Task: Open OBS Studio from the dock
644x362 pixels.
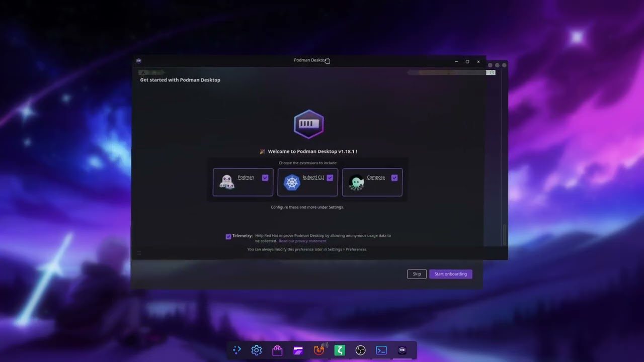Action: point(360,350)
